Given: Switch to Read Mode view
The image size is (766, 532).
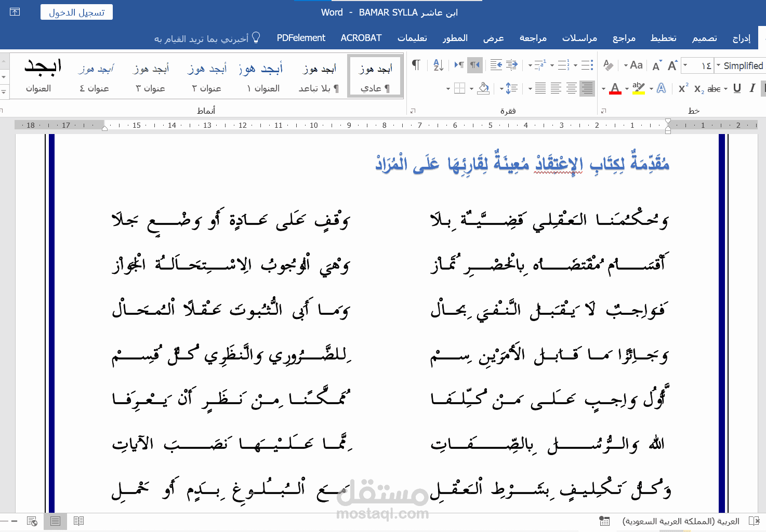Looking at the screenshot, I should pos(79,521).
